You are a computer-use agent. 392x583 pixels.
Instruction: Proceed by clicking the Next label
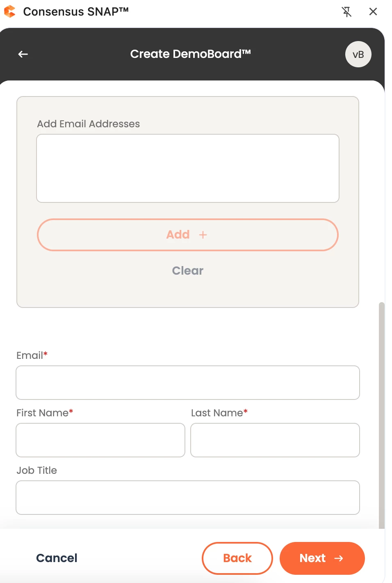coord(312,558)
